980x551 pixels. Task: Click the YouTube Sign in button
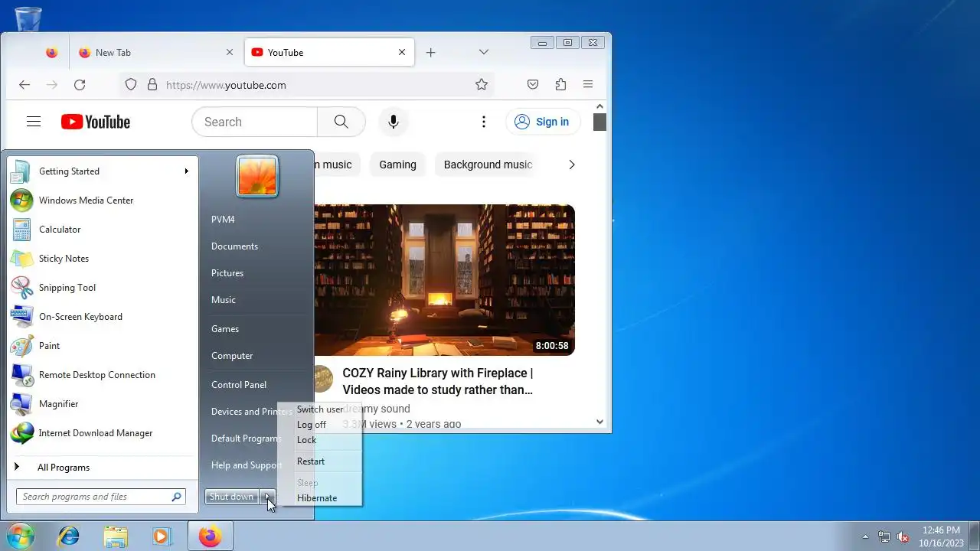coord(542,122)
